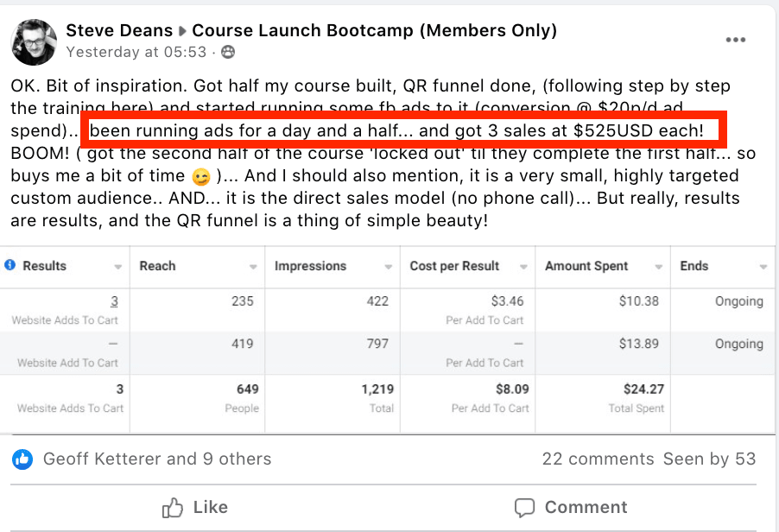
Task: Open the Cost per Result dropdown arrow
Action: (523, 267)
